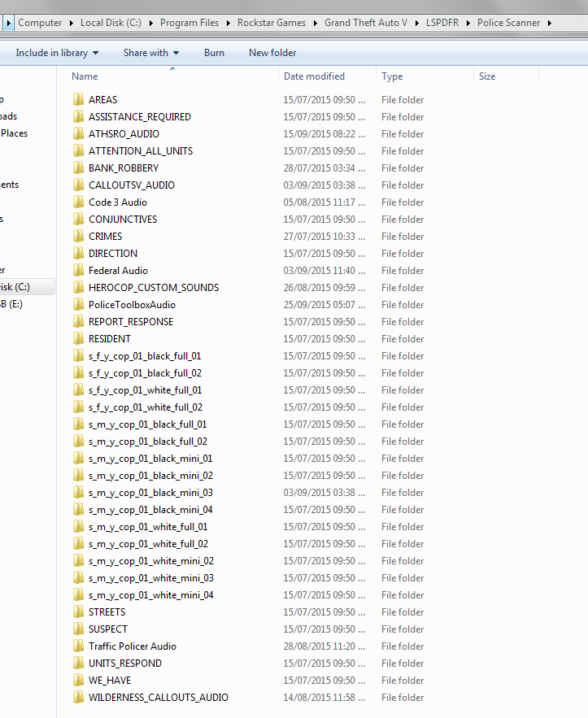Click the CRIMES folder icon
Screen dimensions: 588x718
[x=78, y=237]
